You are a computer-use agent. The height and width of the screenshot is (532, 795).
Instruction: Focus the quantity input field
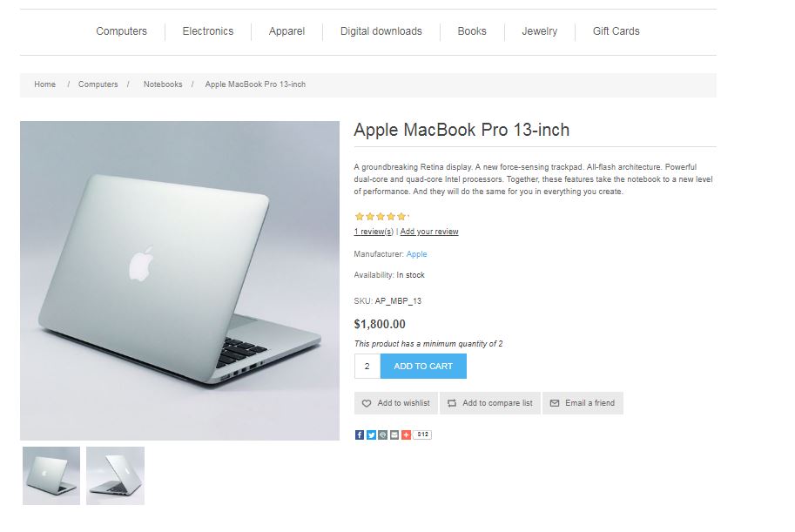click(x=367, y=367)
